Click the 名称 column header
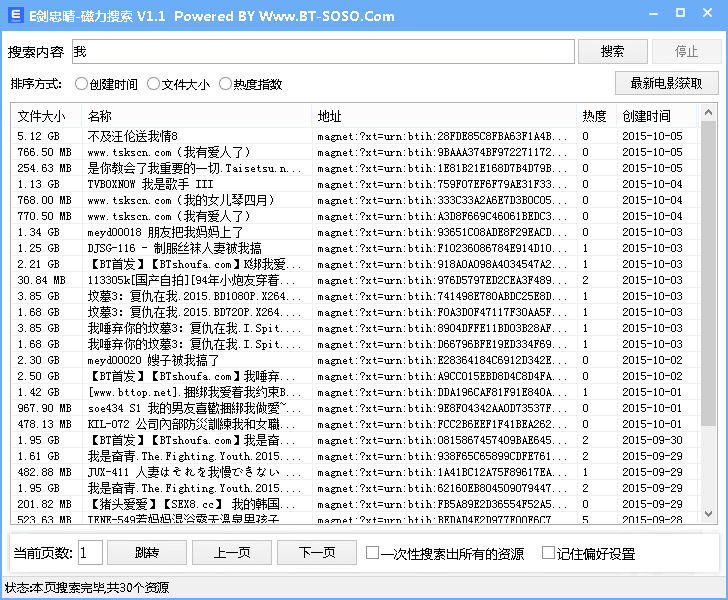The width and height of the screenshot is (728, 600). (x=196, y=116)
